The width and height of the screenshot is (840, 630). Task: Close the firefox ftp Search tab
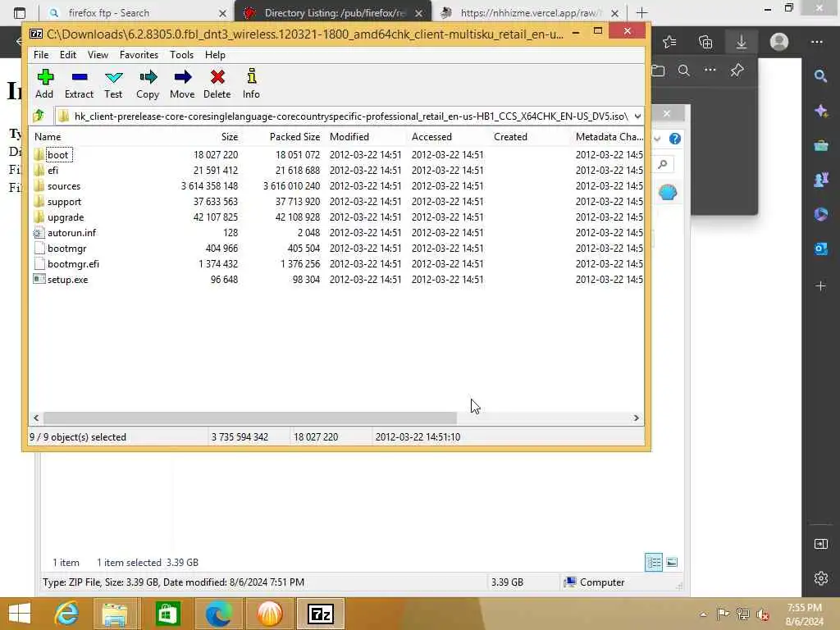(223, 13)
